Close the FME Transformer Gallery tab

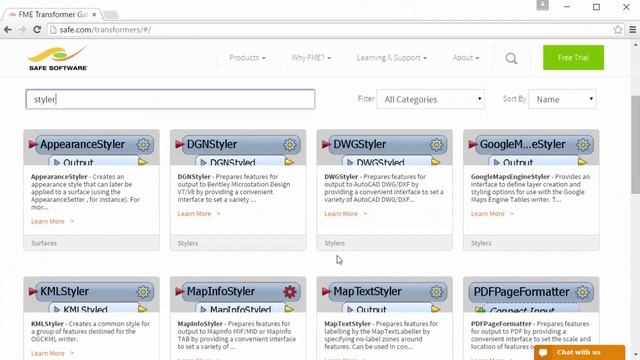[x=94, y=14]
